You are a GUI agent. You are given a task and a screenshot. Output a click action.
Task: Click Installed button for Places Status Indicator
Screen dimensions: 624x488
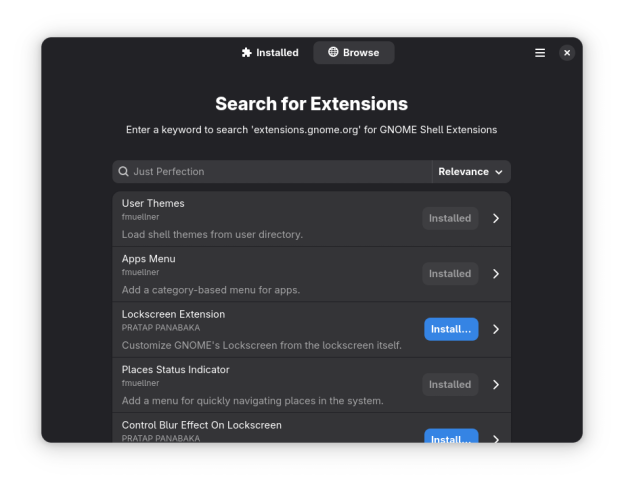450,384
